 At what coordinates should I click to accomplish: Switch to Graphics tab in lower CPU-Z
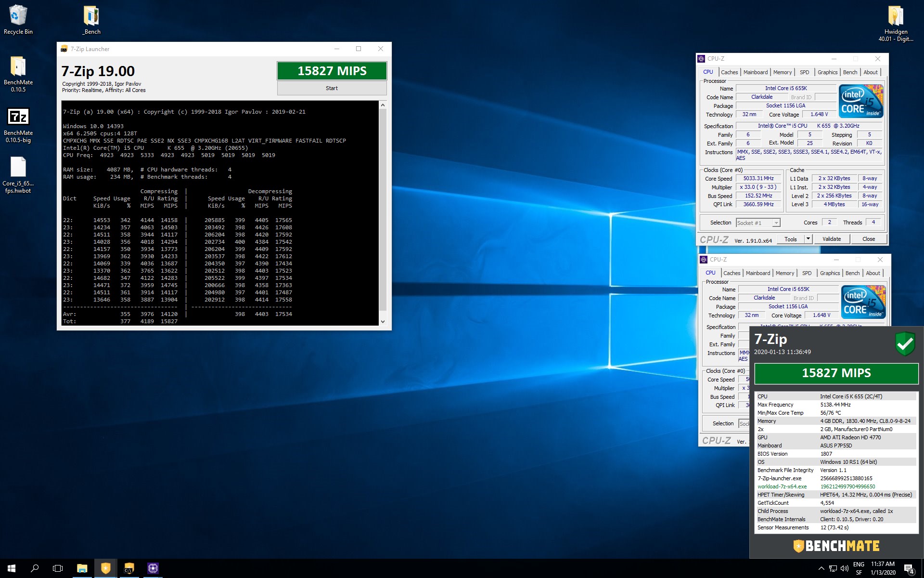pos(830,273)
